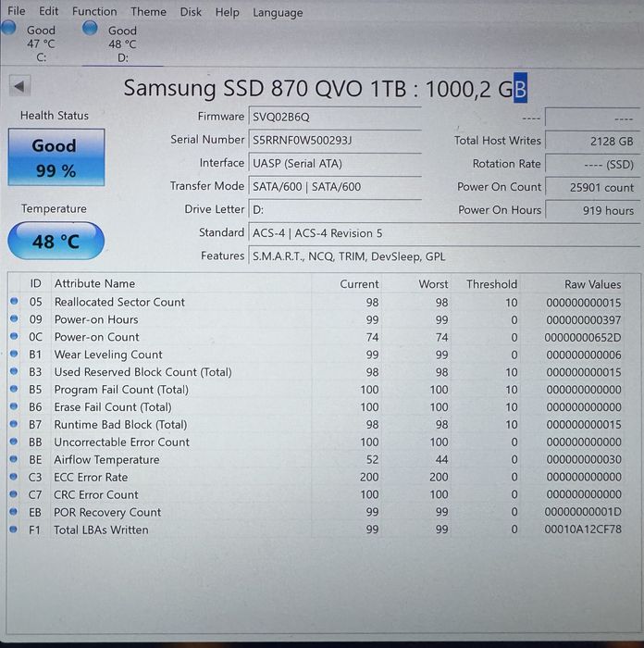
Task: Click the D: drive status circle icon
Action: (90, 28)
